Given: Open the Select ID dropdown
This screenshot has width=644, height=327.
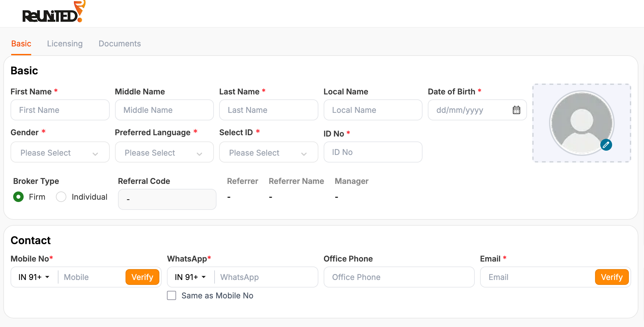Looking at the screenshot, I should [268, 152].
